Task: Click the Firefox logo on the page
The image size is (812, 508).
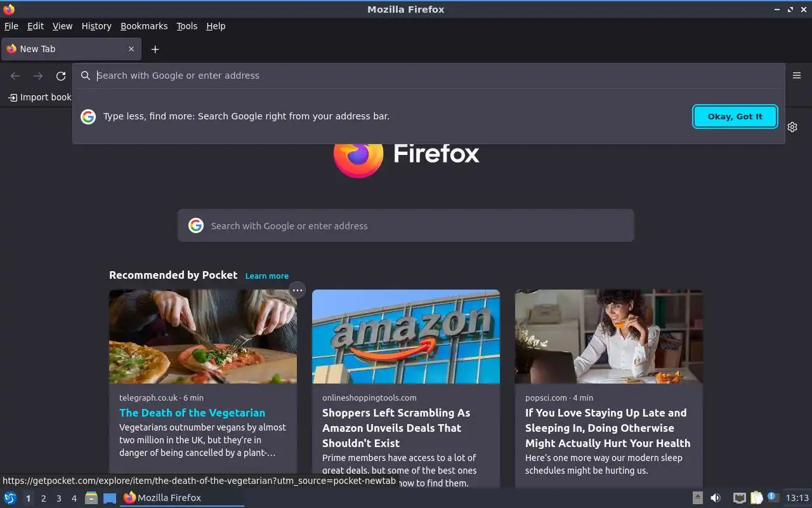Action: [358, 160]
